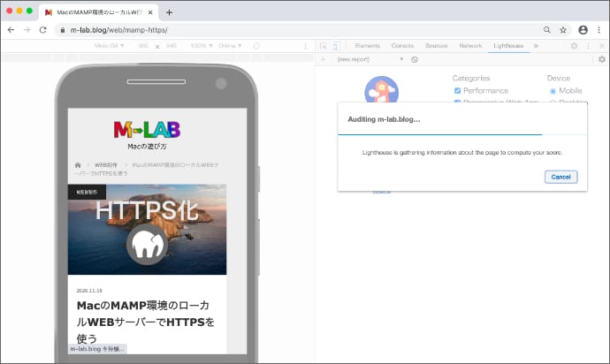Cancel the Lighthouse audit
The width and height of the screenshot is (610, 364).
(560, 177)
